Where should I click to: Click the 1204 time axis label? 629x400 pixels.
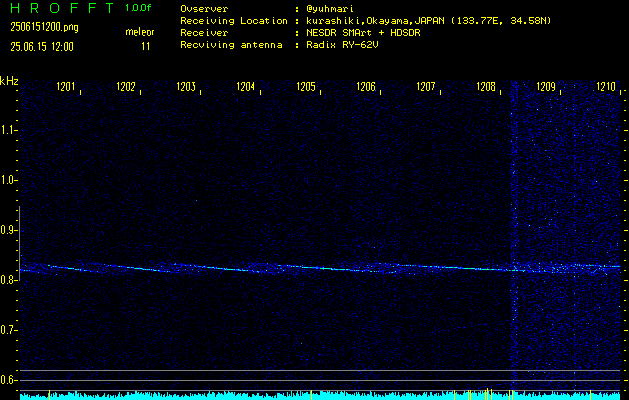click(x=246, y=87)
